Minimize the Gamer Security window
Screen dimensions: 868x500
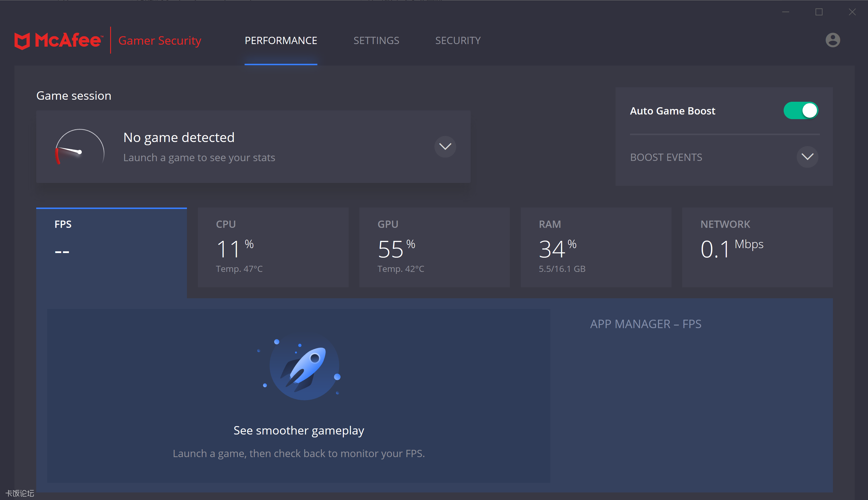(x=786, y=12)
